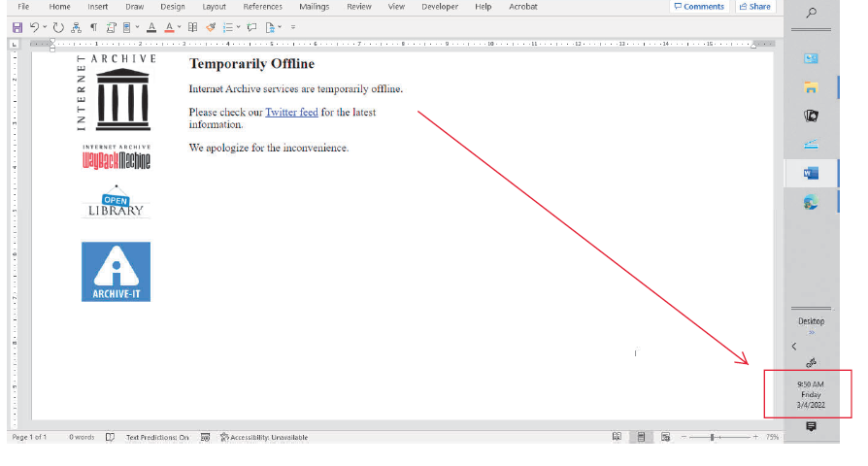
Task: Click the macro recording icon in status bar
Action: (x=205, y=437)
